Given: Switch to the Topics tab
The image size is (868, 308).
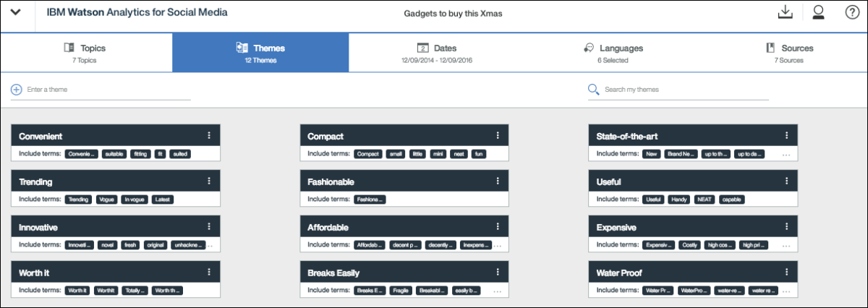Looking at the screenshot, I should 85,53.
